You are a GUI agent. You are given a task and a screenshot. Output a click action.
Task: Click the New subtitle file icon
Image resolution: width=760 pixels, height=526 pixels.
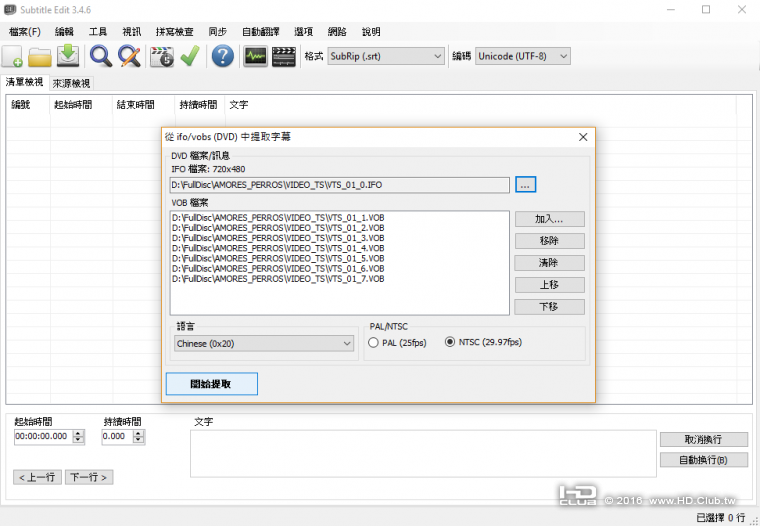[13, 56]
